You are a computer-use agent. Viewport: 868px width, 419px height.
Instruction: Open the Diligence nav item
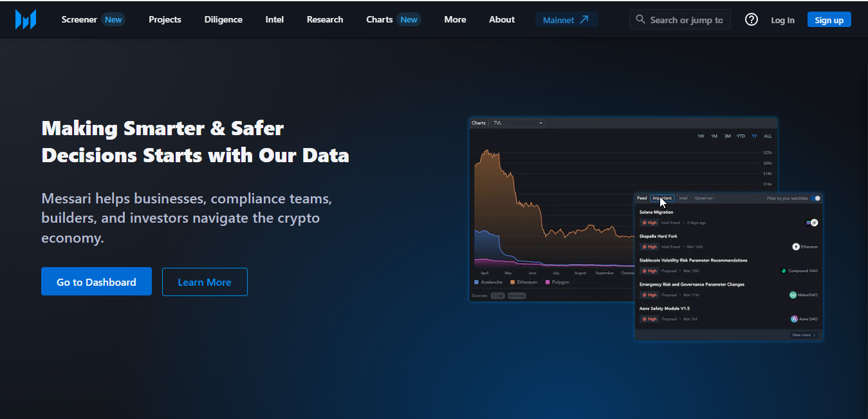223,19
